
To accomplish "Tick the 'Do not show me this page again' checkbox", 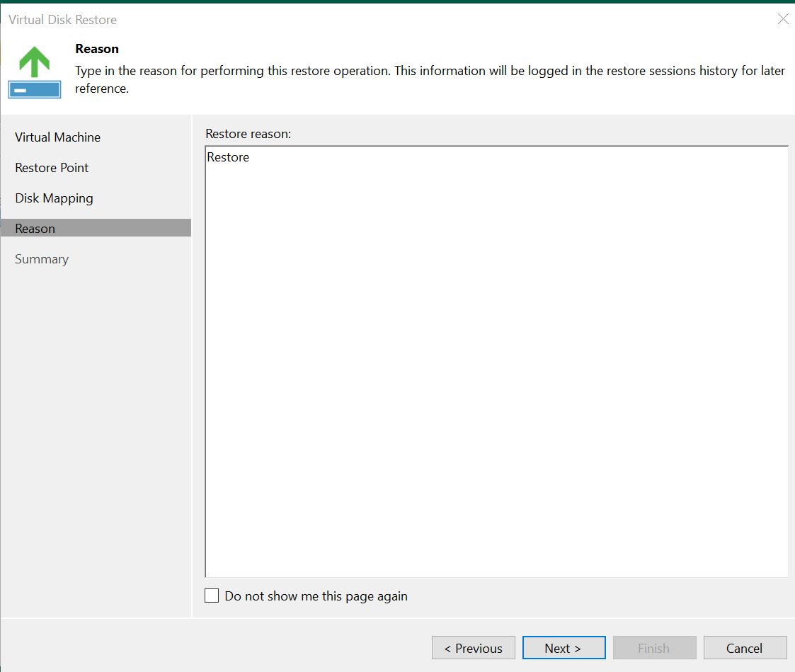I will point(212,596).
